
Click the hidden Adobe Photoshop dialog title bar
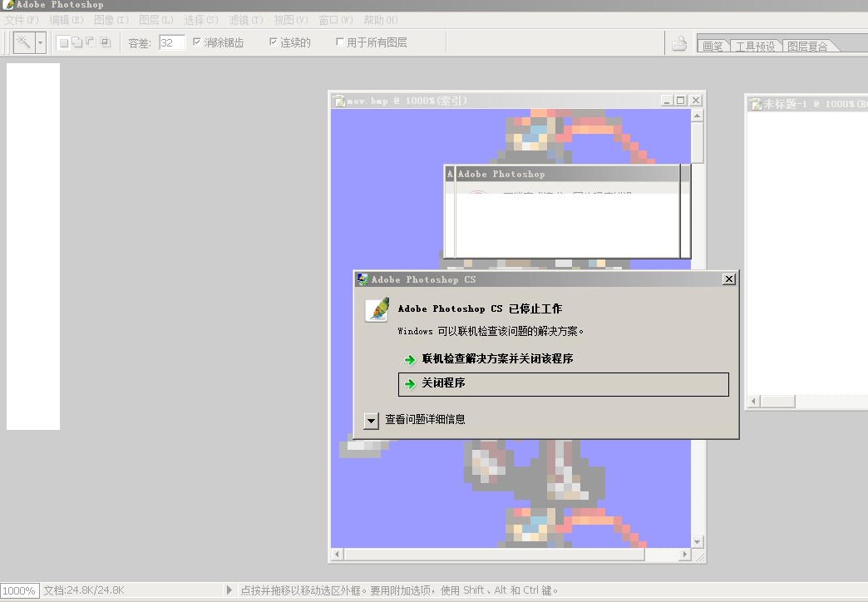[567, 174]
